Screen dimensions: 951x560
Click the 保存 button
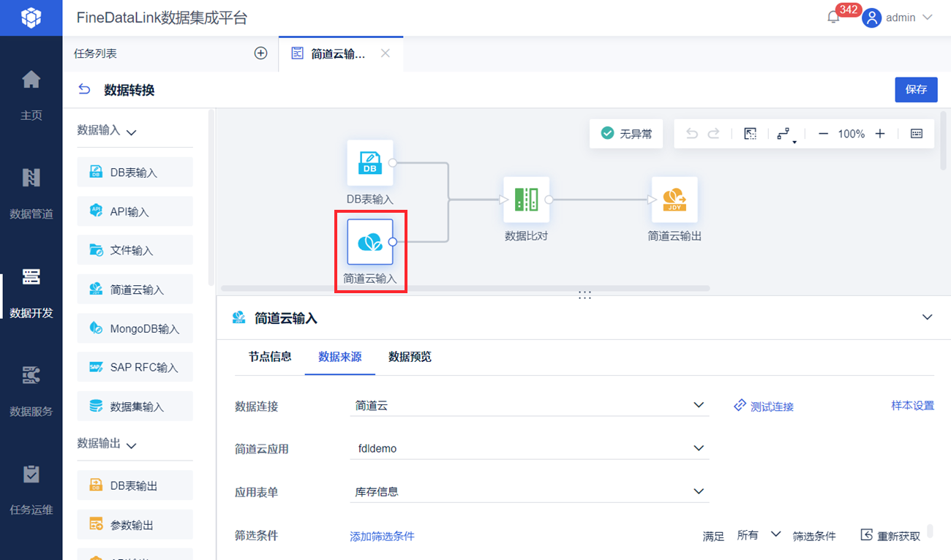916,89
